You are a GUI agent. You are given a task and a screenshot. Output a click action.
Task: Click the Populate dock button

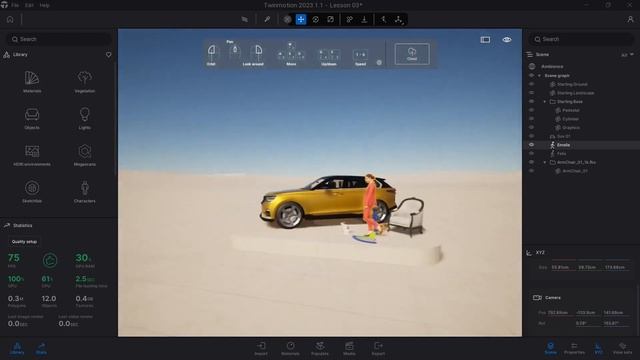[320, 349]
